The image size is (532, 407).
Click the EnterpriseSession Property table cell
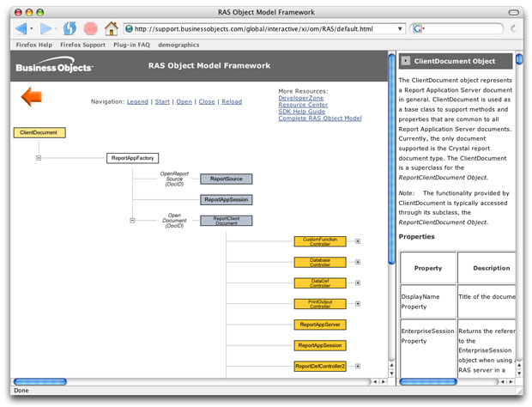pyautogui.click(x=428, y=348)
